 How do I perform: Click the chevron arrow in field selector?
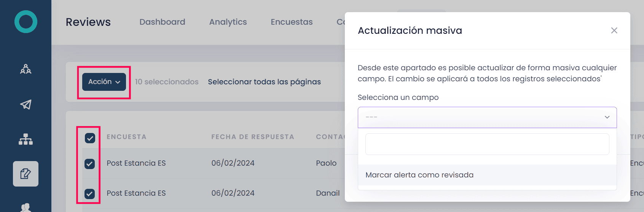(x=607, y=117)
